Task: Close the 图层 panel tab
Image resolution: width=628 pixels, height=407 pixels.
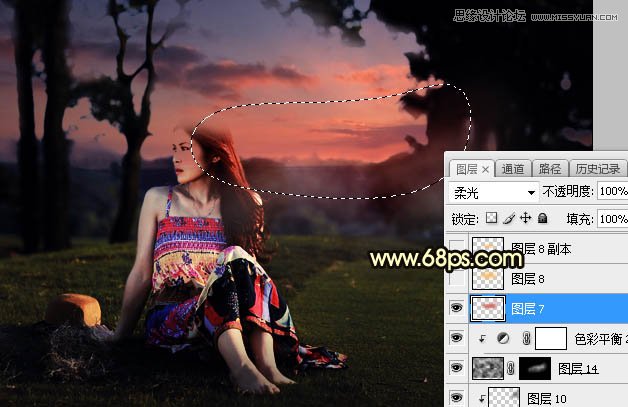Action: click(486, 169)
